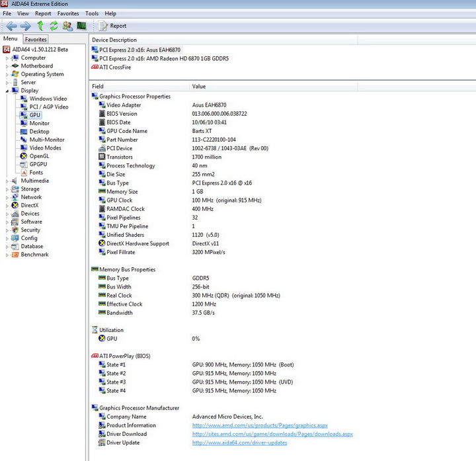Open the View menu
The image size is (476, 461).
coord(23,14)
